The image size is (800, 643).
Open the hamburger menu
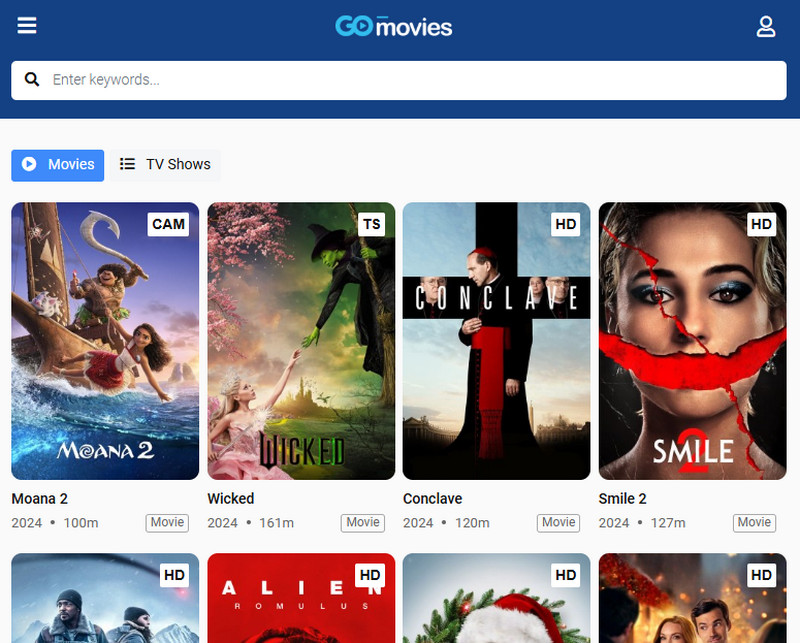pyautogui.click(x=27, y=25)
